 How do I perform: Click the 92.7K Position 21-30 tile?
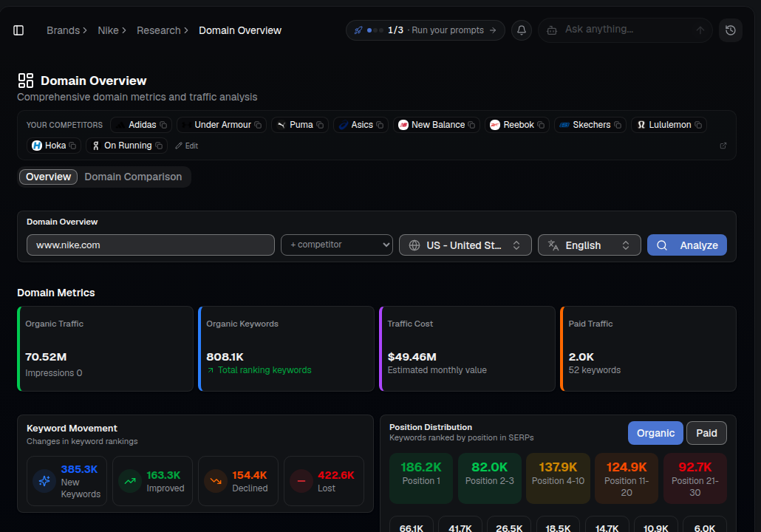pos(695,478)
